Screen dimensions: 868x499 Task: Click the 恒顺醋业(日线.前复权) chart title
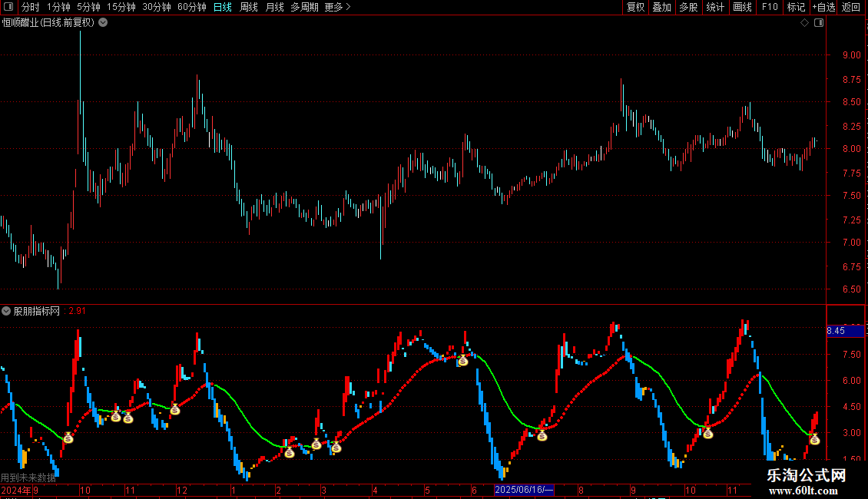(48, 23)
